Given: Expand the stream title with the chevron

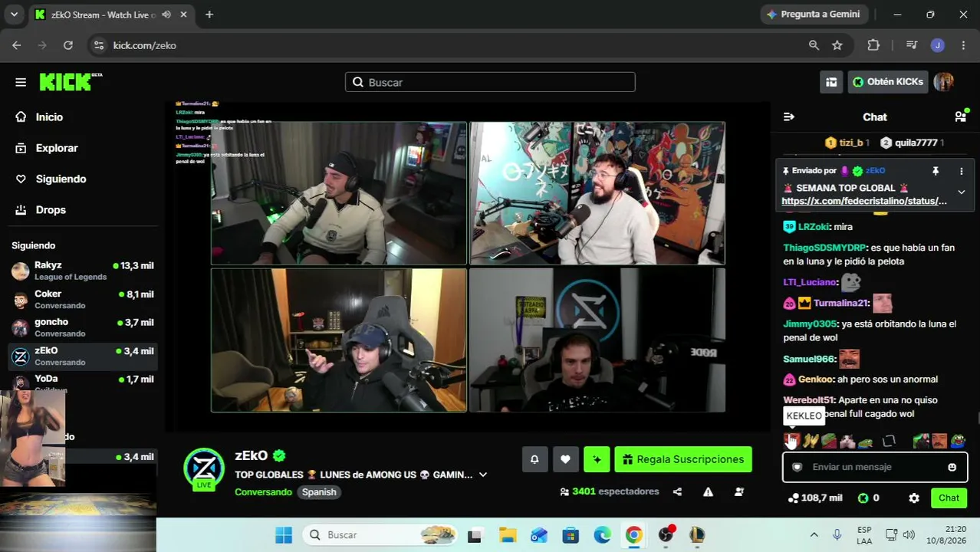Looking at the screenshot, I should tap(483, 475).
